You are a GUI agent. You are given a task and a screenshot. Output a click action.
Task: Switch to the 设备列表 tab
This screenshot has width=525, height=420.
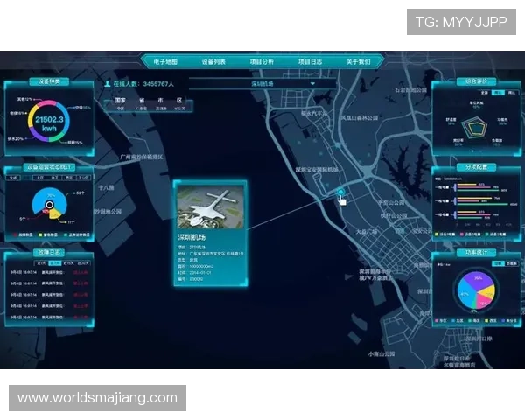pyautogui.click(x=213, y=62)
